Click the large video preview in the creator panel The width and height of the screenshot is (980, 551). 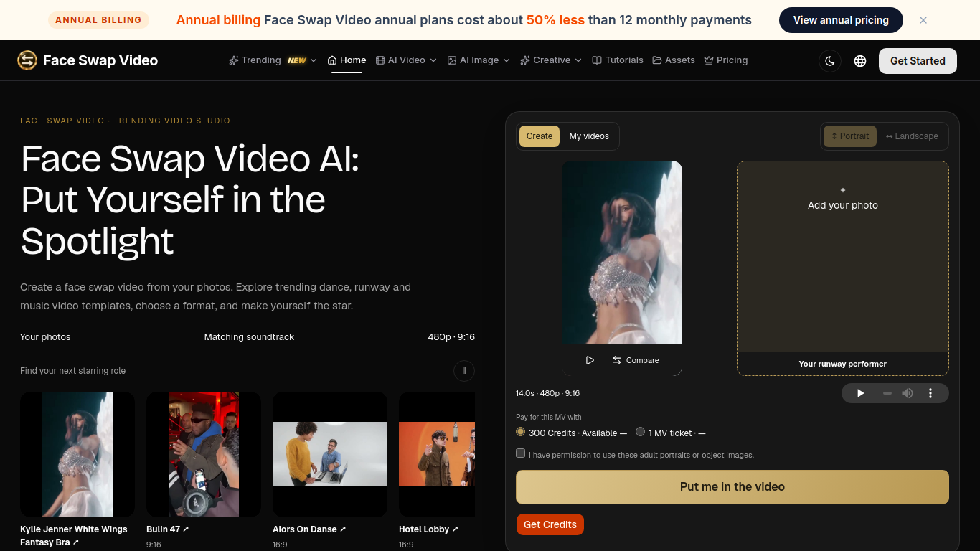pos(622,253)
